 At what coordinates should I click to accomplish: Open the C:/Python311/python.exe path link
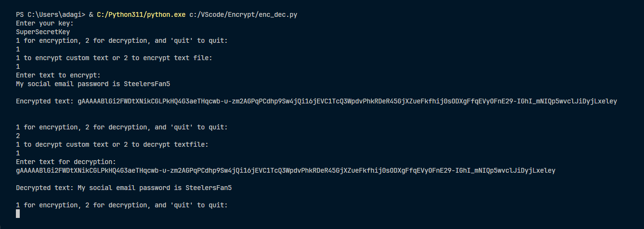pyautogui.click(x=141, y=14)
